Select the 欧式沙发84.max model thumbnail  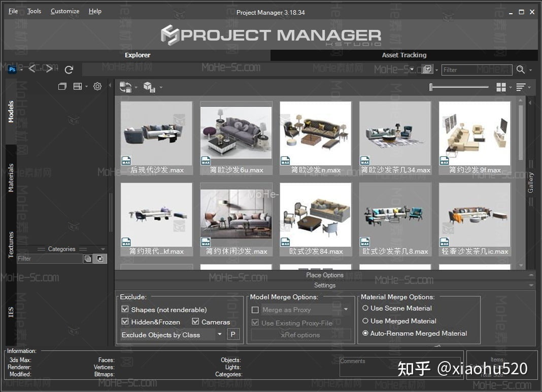tap(316, 218)
